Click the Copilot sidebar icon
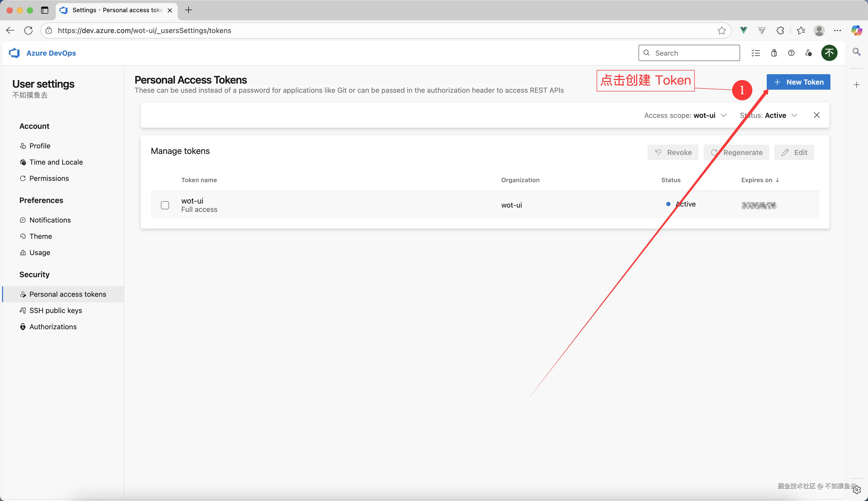The width and height of the screenshot is (868, 501). (x=856, y=31)
